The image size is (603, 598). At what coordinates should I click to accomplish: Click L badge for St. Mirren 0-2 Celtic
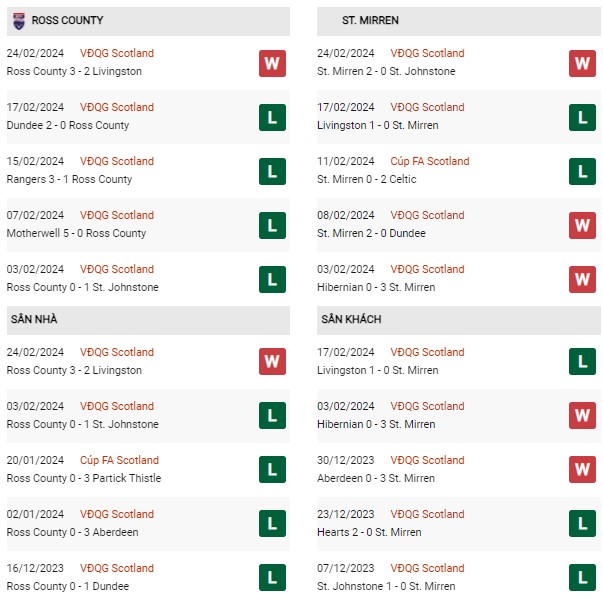click(582, 172)
